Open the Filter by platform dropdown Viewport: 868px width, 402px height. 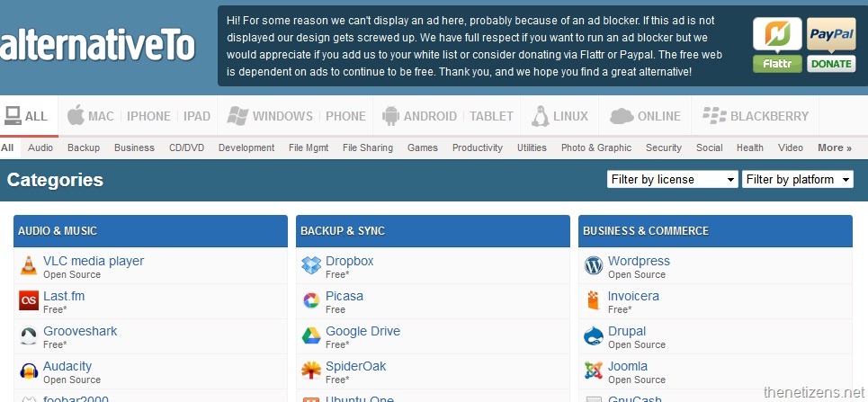797,179
